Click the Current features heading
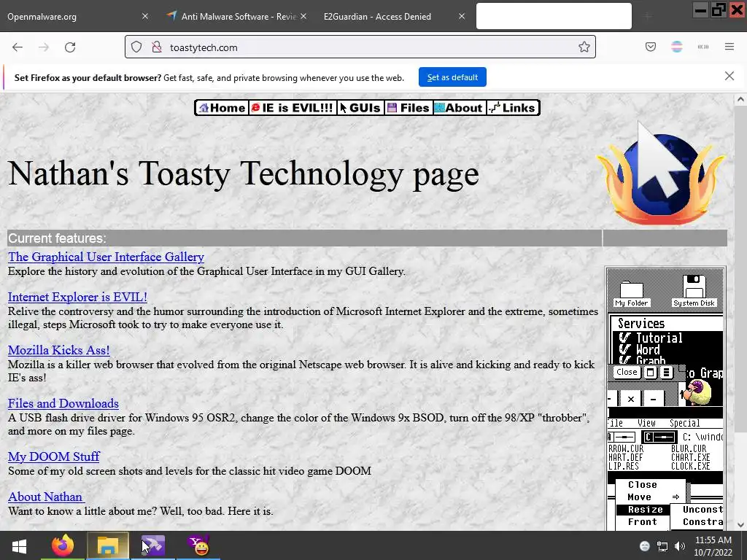 tap(57, 238)
